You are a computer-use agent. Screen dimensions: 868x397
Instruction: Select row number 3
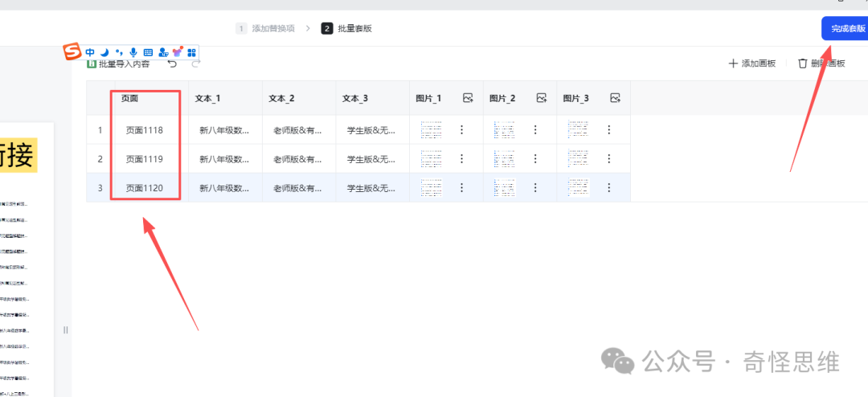click(x=100, y=188)
